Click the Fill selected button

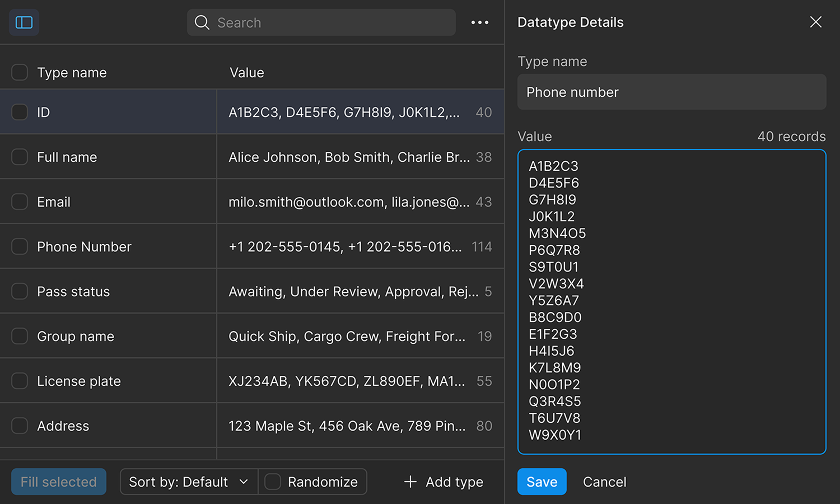point(59,482)
